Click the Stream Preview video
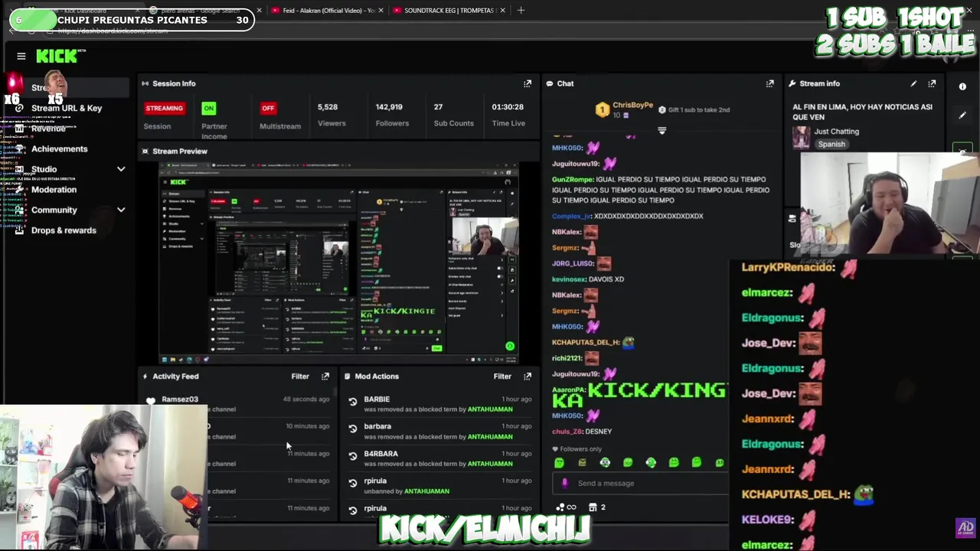This screenshot has height=551, width=980. point(338,262)
